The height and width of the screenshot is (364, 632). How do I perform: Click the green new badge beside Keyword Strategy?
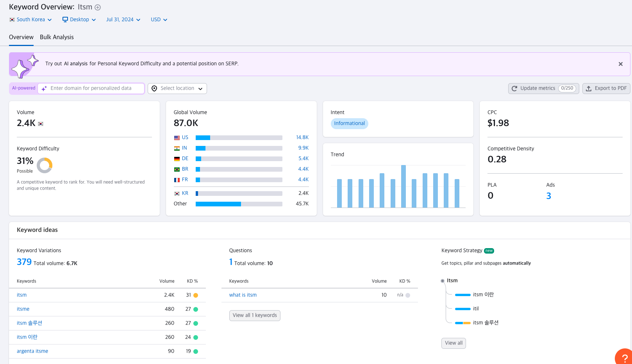489,251
